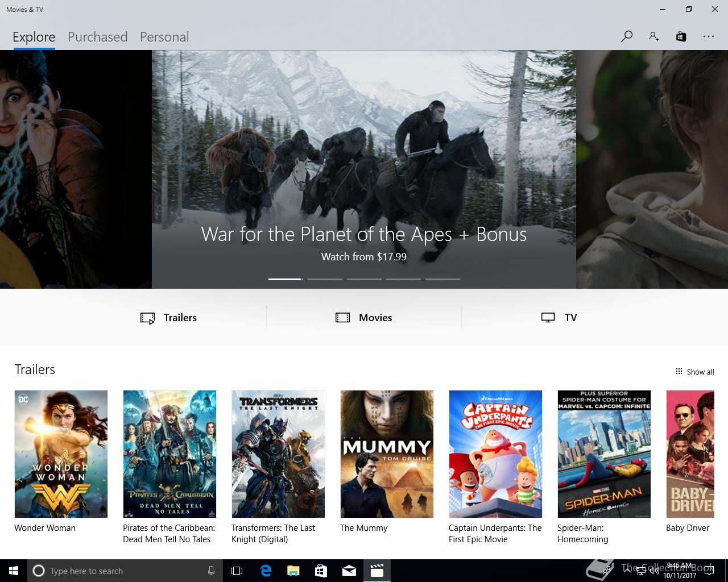
Task: Click the Wonder Woman title text
Action: point(45,528)
